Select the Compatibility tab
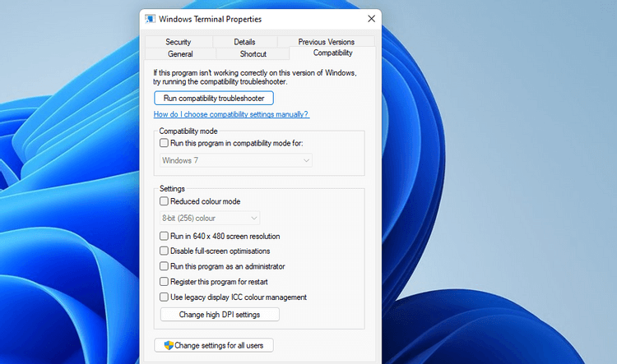617x364 pixels. click(332, 53)
